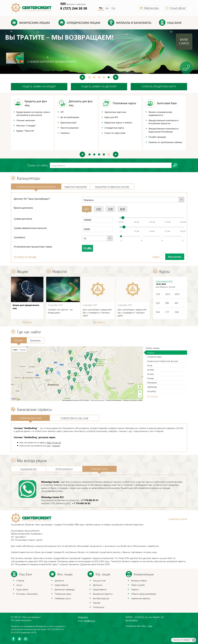Select EUR deposit currency

111,209
